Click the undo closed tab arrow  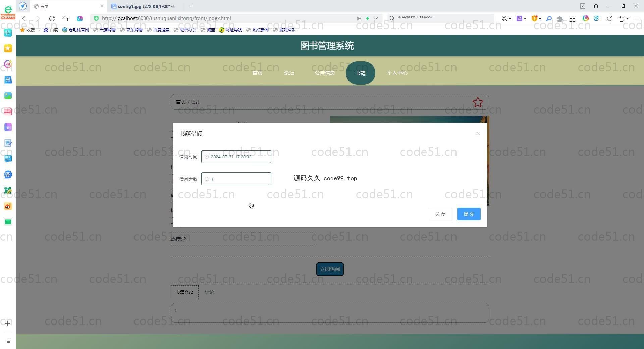click(x=622, y=19)
